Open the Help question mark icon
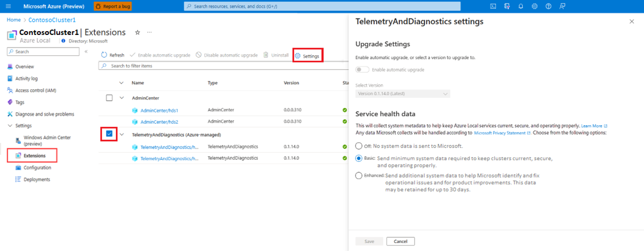644x251 pixels. pos(548,6)
